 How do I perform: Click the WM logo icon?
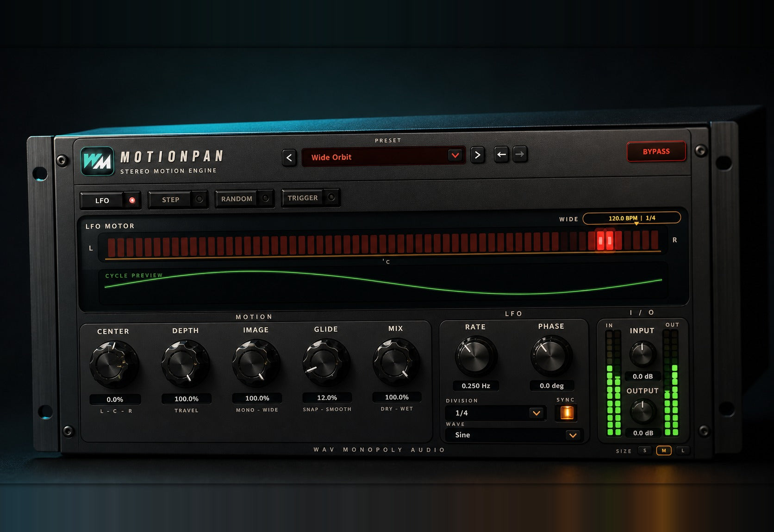pos(97,161)
